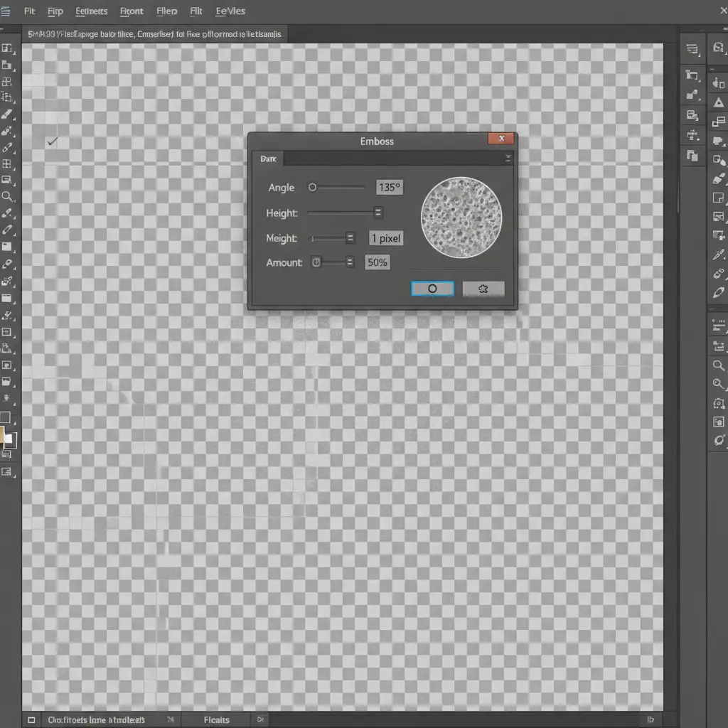The image size is (728, 728).
Task: Switch to the Floaits tab at bottom
Action: pyautogui.click(x=216, y=719)
